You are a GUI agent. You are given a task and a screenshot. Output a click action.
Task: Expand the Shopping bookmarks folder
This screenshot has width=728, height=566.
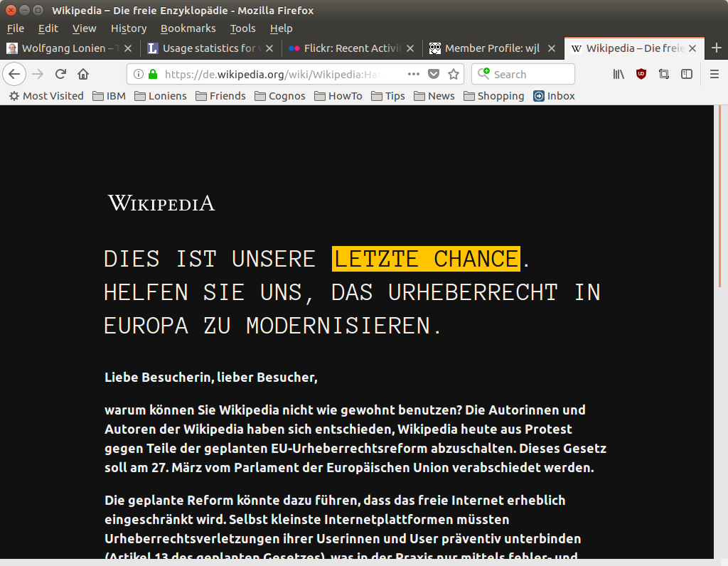click(x=494, y=96)
